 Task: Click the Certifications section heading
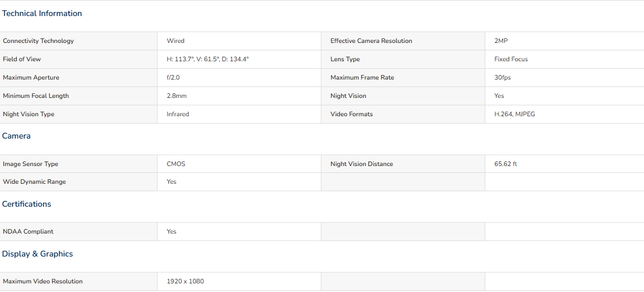27,204
